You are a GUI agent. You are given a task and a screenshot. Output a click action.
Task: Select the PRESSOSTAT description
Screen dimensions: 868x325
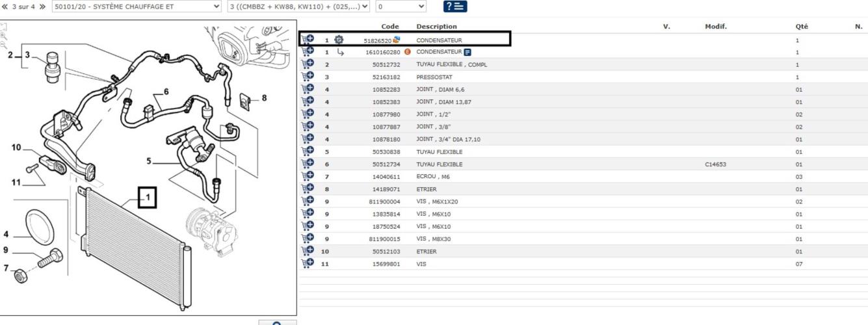pyautogui.click(x=434, y=77)
